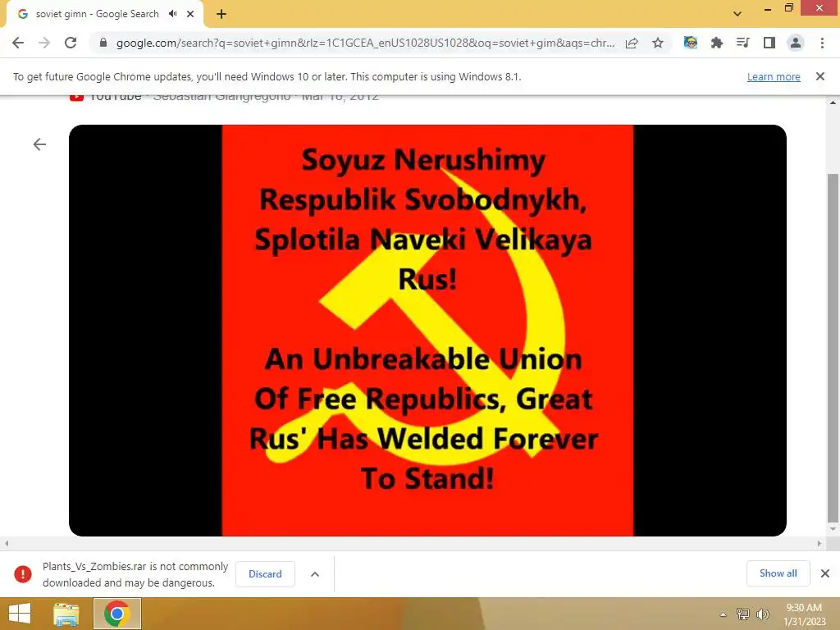
Task: Open File Explorer from taskbar
Action: [66, 614]
